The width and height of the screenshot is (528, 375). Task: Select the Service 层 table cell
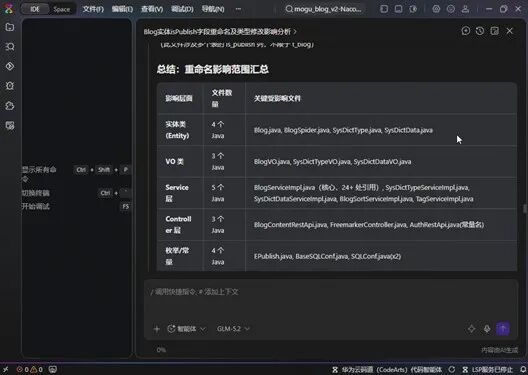click(x=180, y=193)
